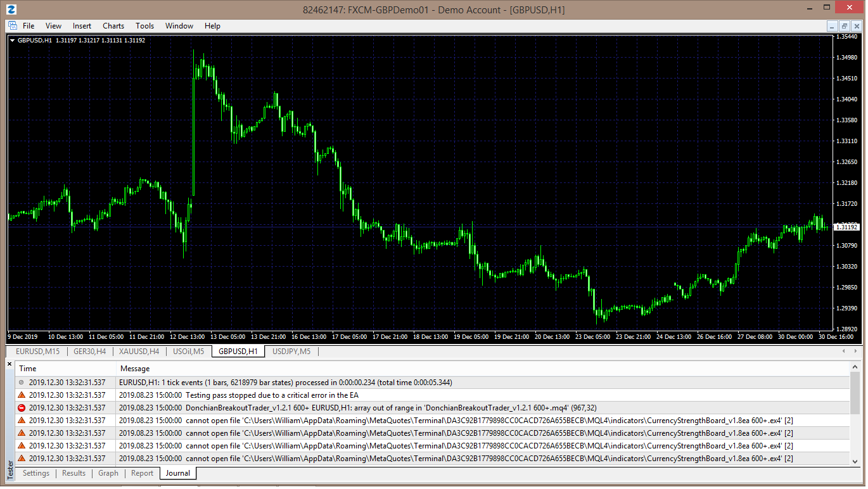Click warning icon on 'Testing pass stopped' row

tap(22, 395)
